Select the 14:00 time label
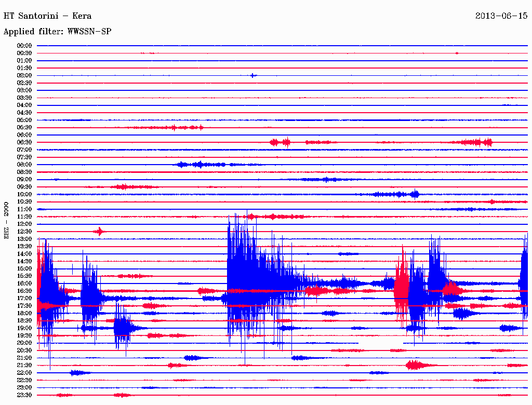Image resolution: width=532 pixels, height=405 pixels. (x=24, y=254)
